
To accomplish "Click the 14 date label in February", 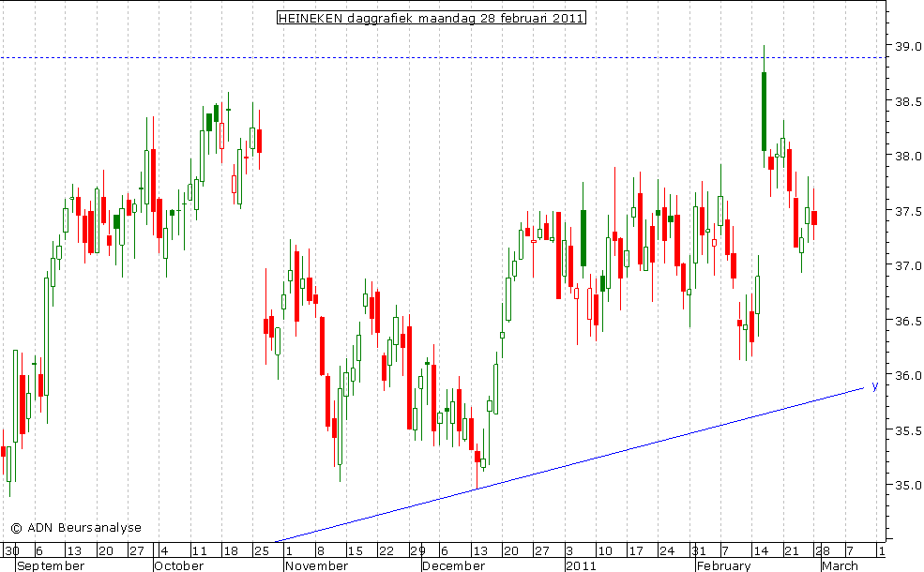I will click(x=761, y=550).
